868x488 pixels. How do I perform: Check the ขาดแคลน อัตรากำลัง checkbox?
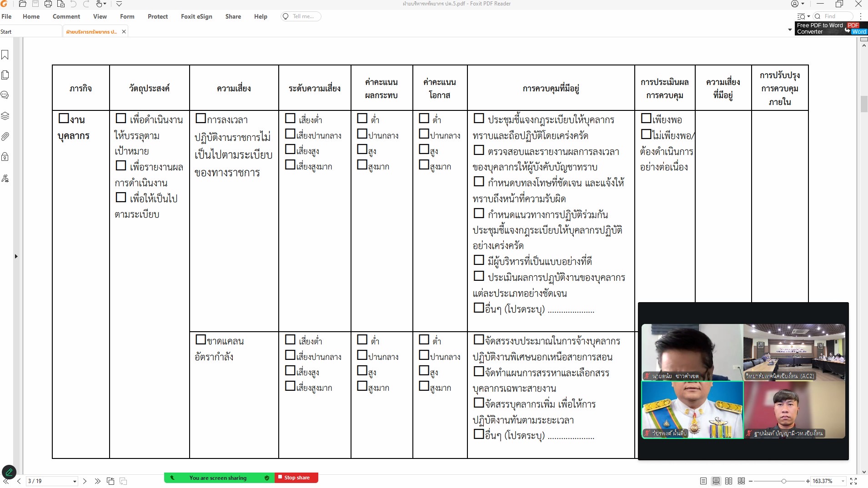tap(201, 340)
